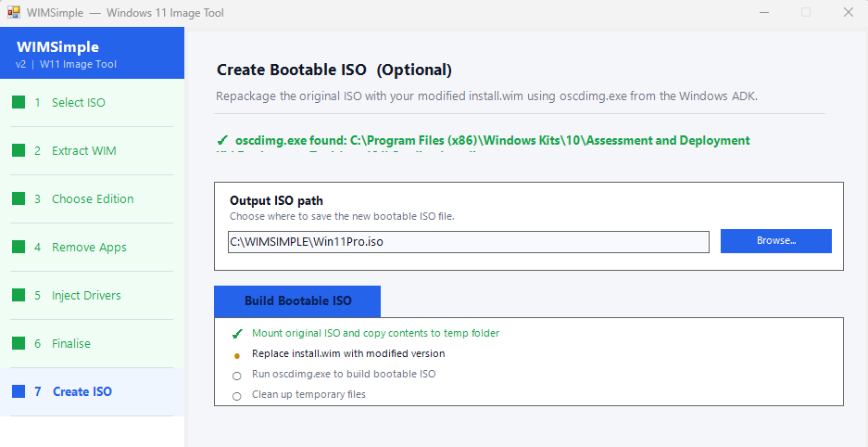868x447 pixels.
Task: Click the green square icon beside Remove Apps
Action: coord(19,247)
